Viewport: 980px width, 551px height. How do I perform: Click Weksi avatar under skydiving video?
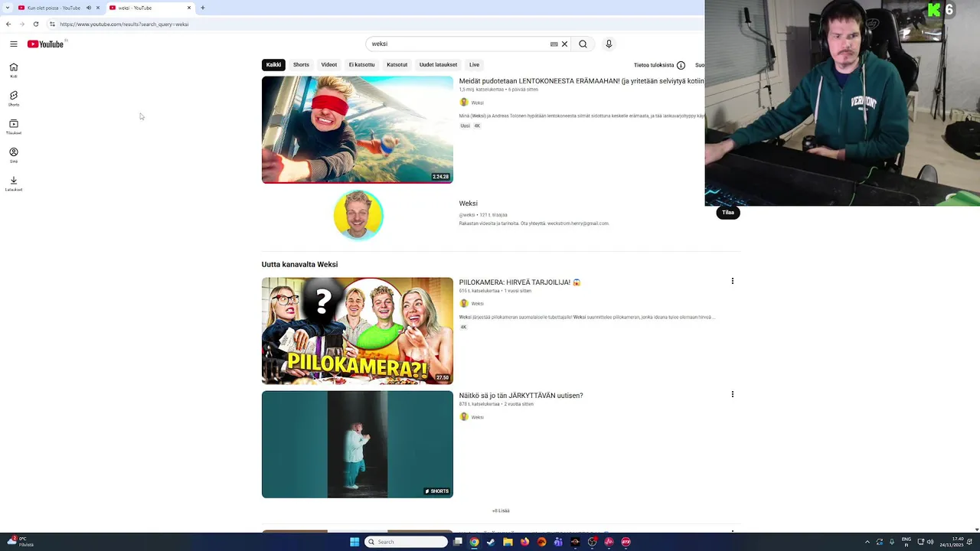(x=463, y=102)
